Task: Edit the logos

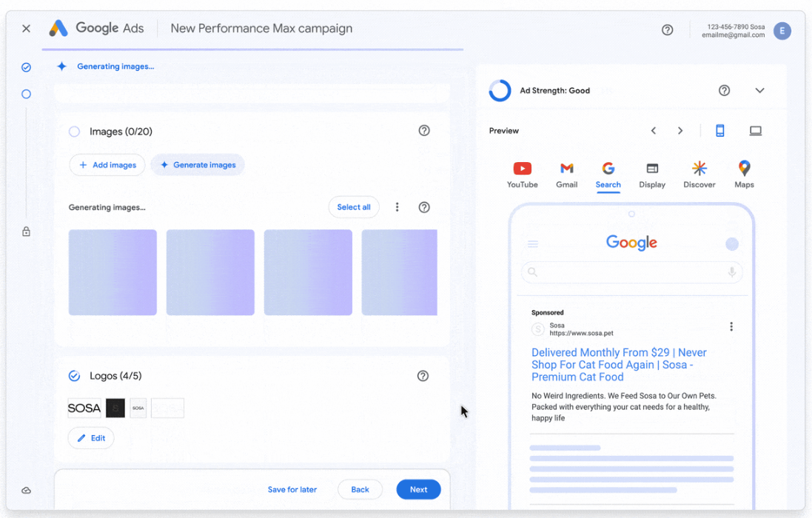Action: [x=91, y=438]
